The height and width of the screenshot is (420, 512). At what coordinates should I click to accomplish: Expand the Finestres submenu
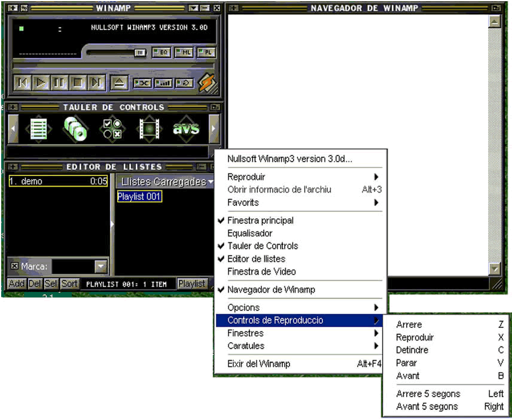(x=300, y=333)
